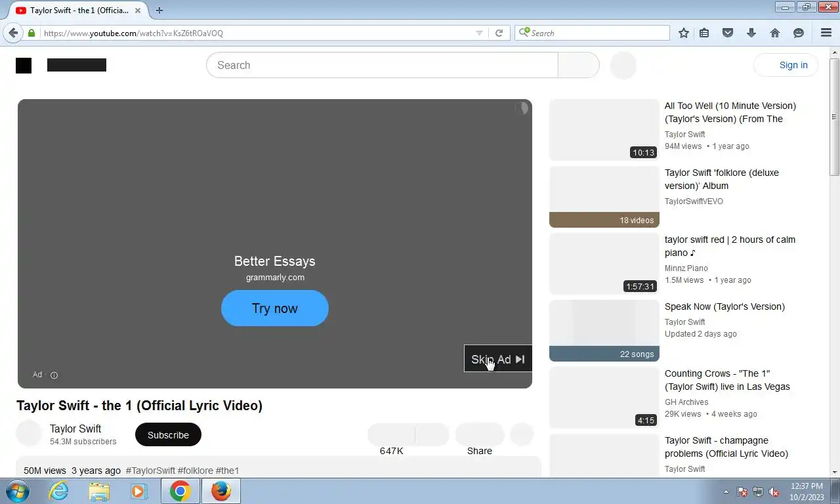This screenshot has width=840, height=504.
Task: Click the video title heading text
Action: [139, 406]
